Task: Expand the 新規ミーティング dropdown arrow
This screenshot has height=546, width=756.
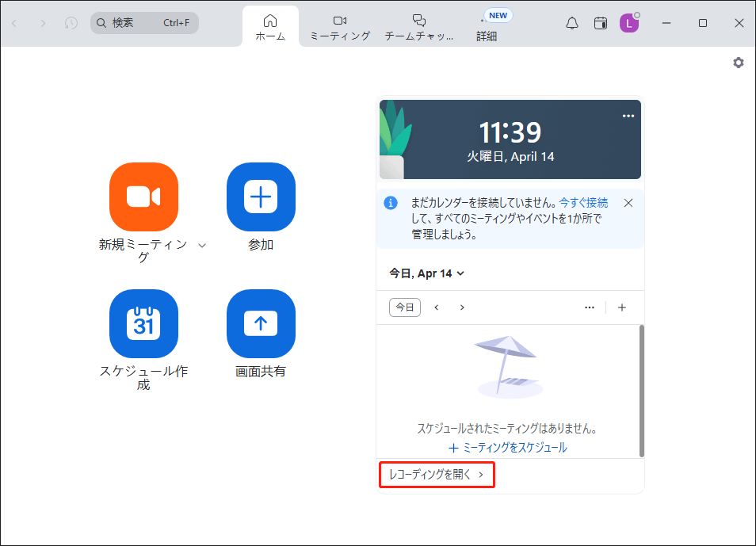Action: (202, 246)
